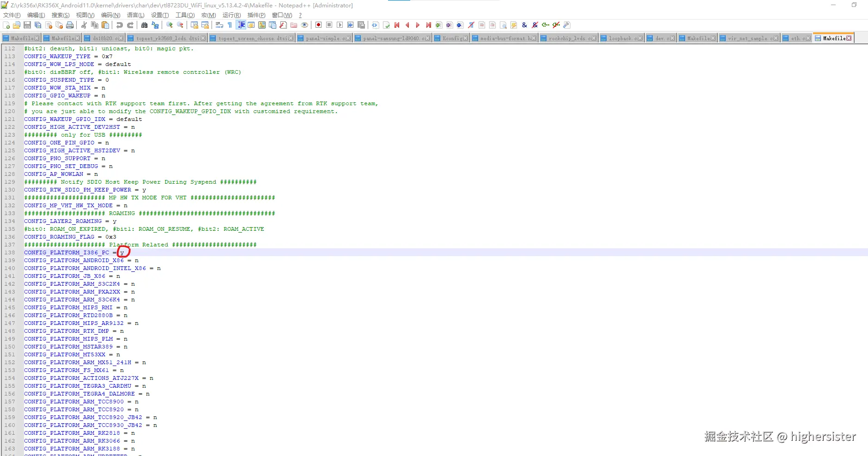The width and height of the screenshot is (868, 456).
Task: Close the eth.c tab
Action: (x=808, y=38)
